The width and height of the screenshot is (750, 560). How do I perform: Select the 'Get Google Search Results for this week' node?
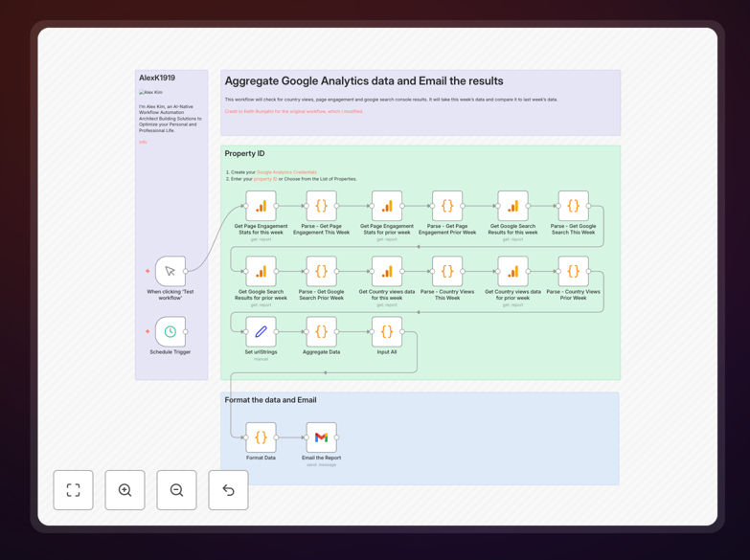point(512,206)
